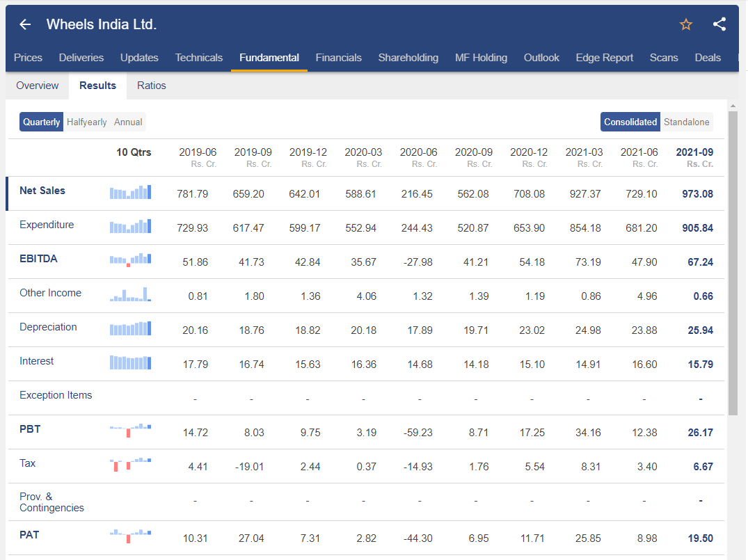Go back using the arrow icon
The height and width of the screenshot is (560, 748).
pyautogui.click(x=25, y=24)
